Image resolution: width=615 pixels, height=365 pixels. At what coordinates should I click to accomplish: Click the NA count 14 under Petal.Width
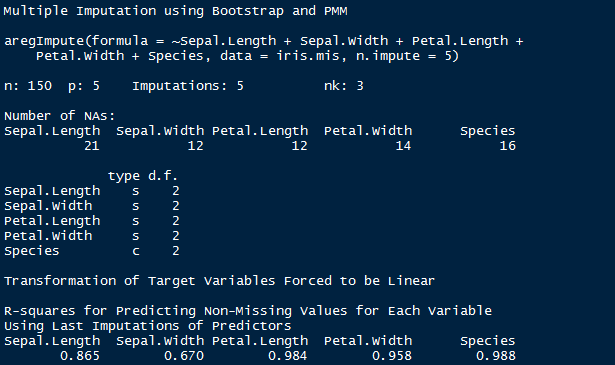(403, 146)
